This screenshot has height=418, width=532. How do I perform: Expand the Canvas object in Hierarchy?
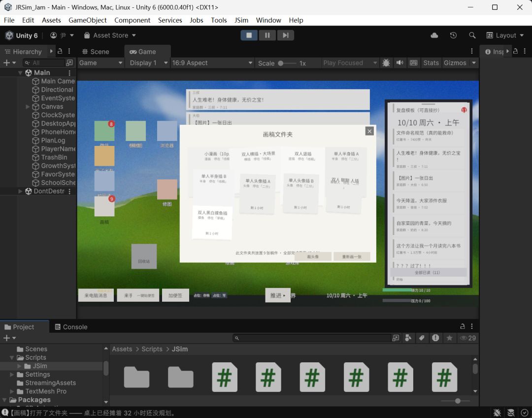pos(28,106)
